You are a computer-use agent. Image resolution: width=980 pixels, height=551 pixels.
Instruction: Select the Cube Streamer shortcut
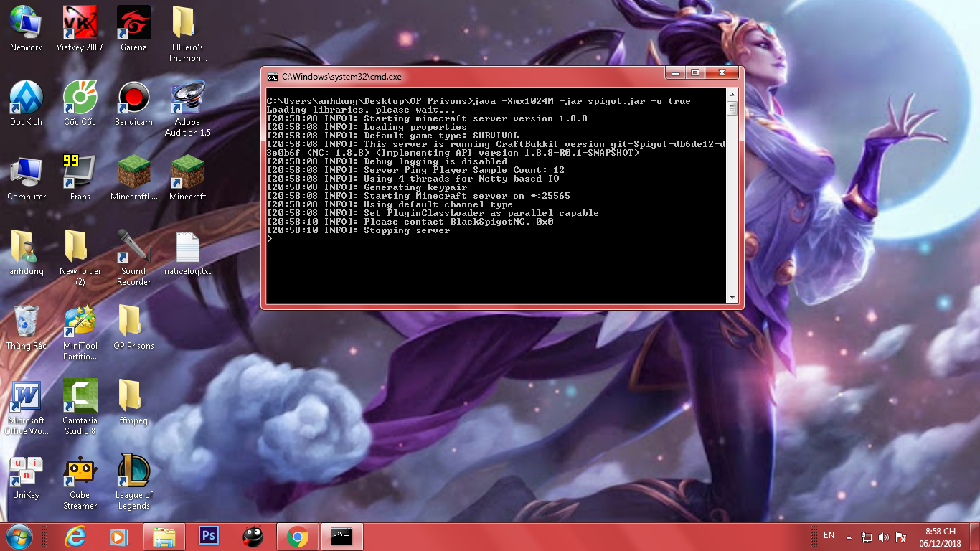(80, 482)
